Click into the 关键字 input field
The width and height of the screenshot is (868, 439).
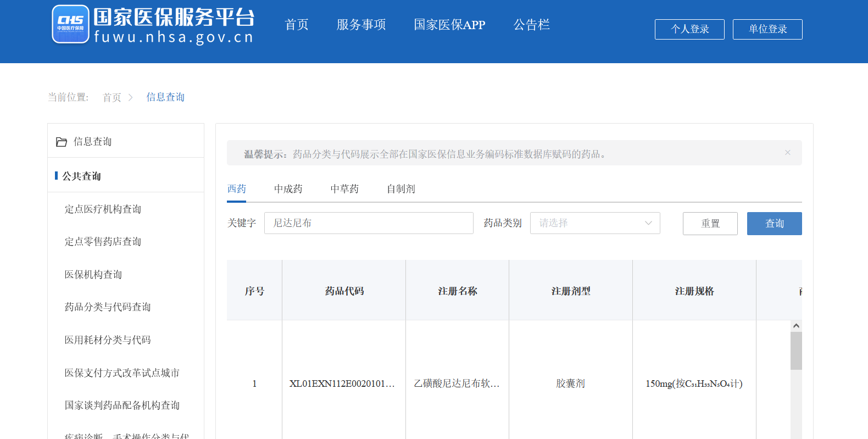[x=368, y=223]
